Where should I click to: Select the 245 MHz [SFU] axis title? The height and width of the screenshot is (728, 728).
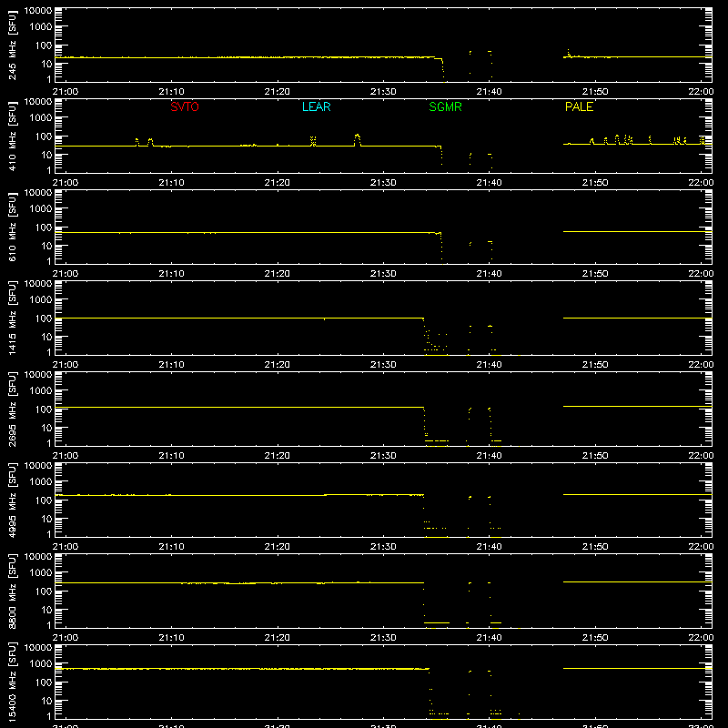tap(12, 45)
